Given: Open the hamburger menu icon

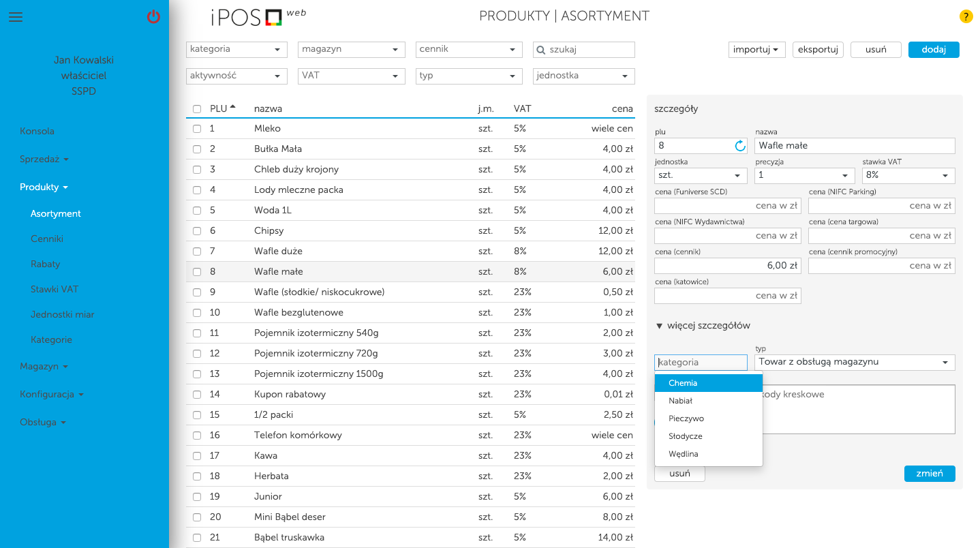Looking at the screenshot, I should (16, 17).
